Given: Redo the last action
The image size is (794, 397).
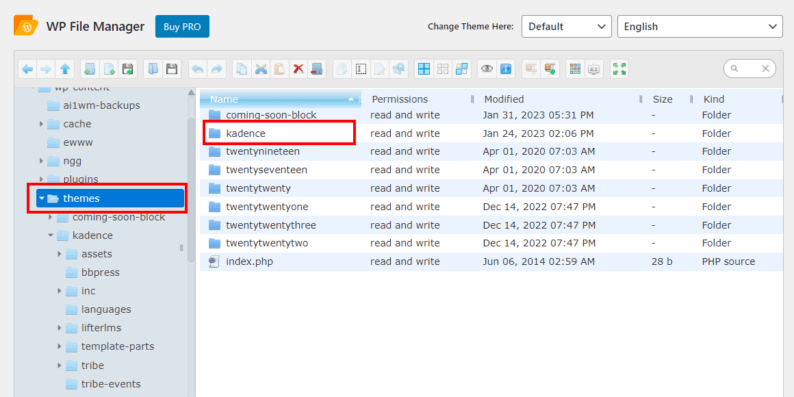Looking at the screenshot, I should tap(216, 69).
